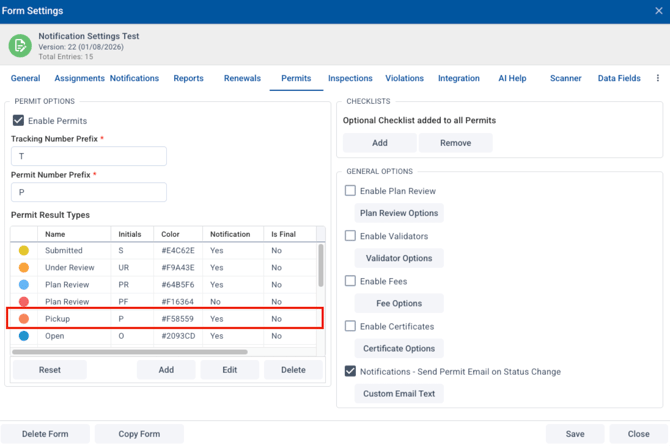Viewport: 670px width, 446px height.
Task: Click the green form document icon
Action: tap(20, 46)
